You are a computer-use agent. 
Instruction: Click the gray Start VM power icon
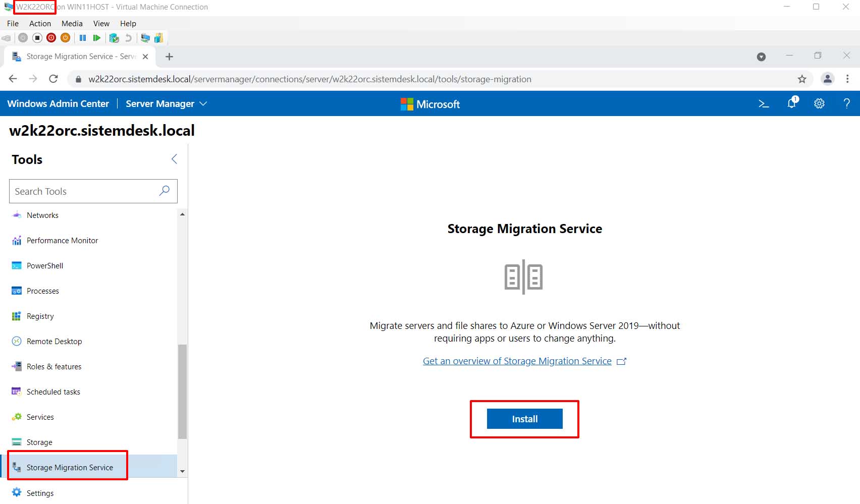pos(23,38)
